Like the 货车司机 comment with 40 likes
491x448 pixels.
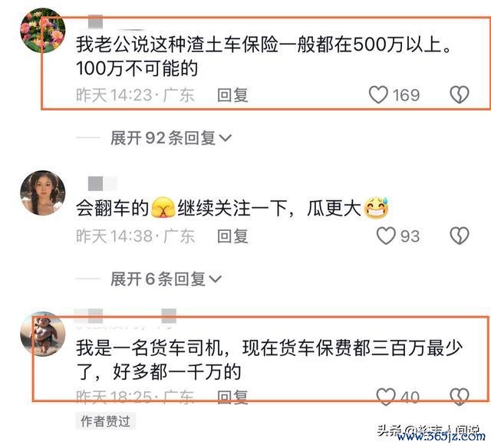(386, 397)
